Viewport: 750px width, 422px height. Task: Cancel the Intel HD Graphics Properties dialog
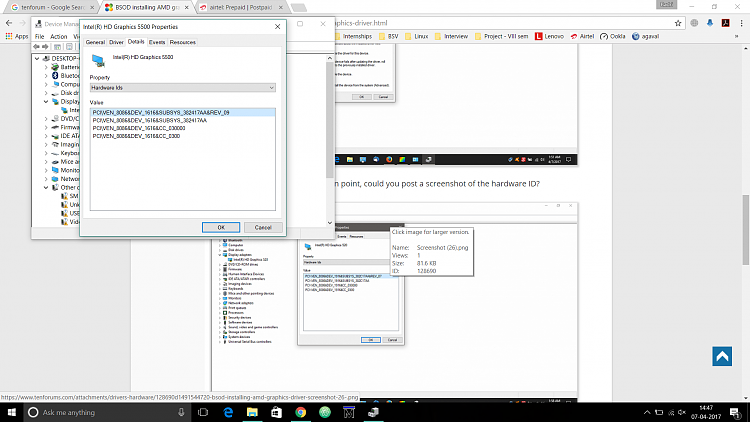[x=263, y=227]
